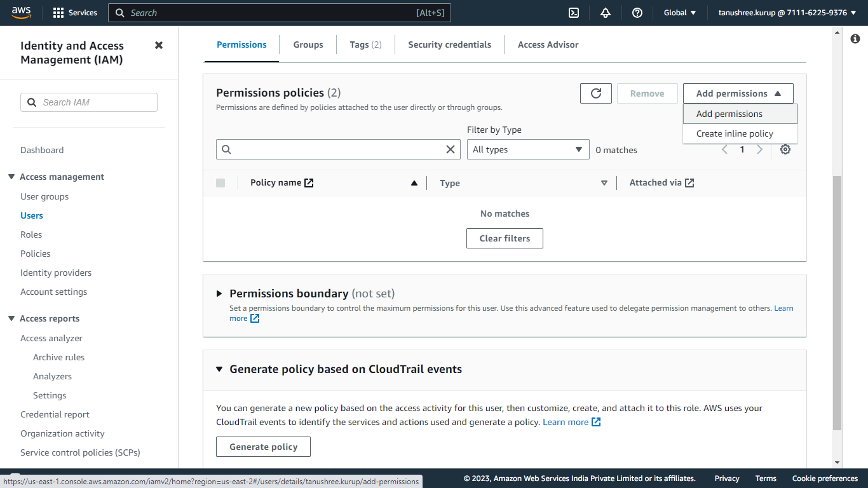Switch to the Tags tab
Viewport: 868px width, 488px height.
365,44
